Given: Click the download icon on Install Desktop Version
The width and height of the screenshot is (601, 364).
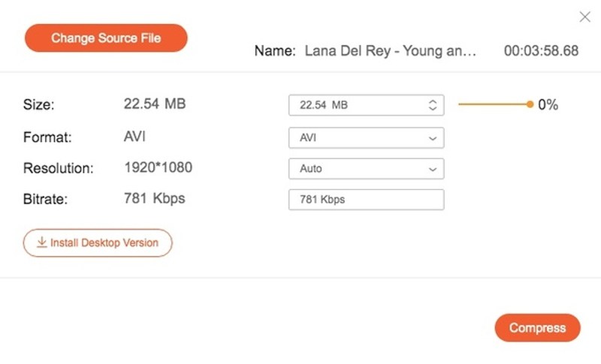Looking at the screenshot, I should click(42, 243).
